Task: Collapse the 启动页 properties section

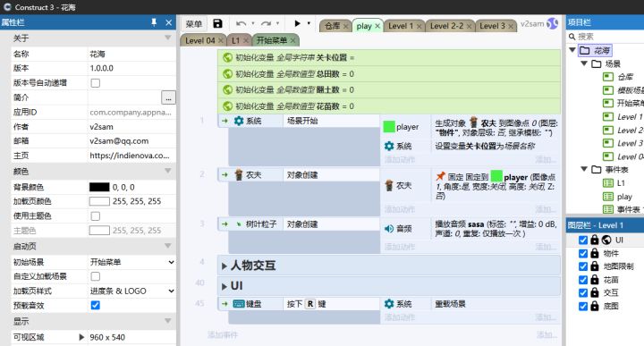Action: pyautogui.click(x=168, y=246)
